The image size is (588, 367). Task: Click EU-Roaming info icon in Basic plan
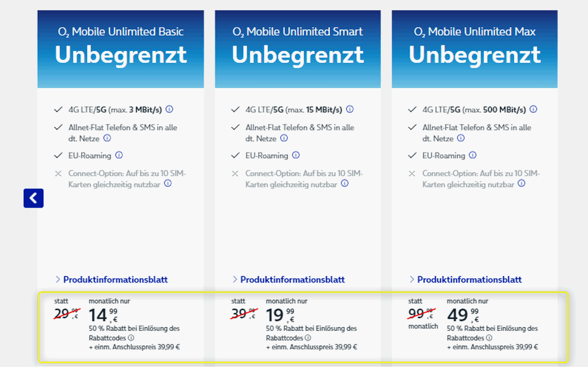[119, 155]
